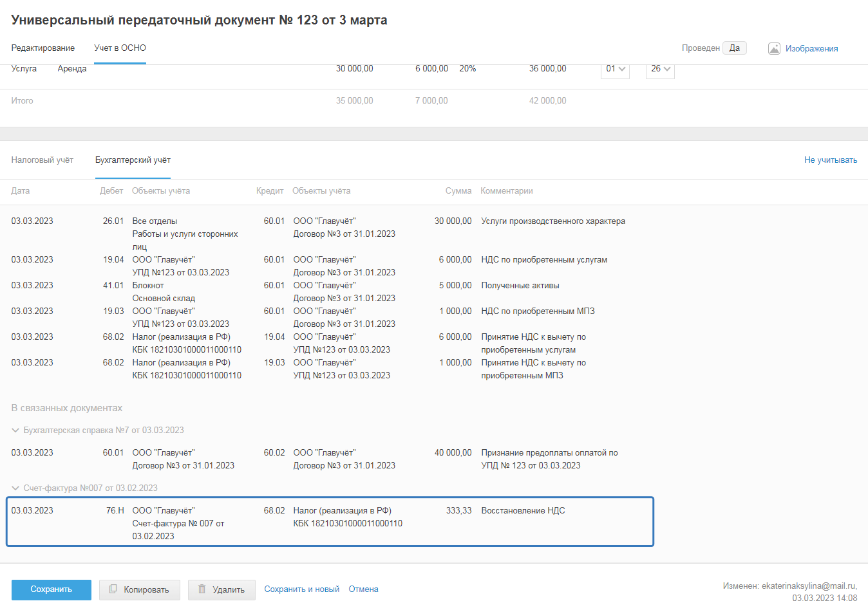This screenshot has height=610, width=868.
Task: Toggle the Проведен 'Да' switch
Action: [x=734, y=48]
